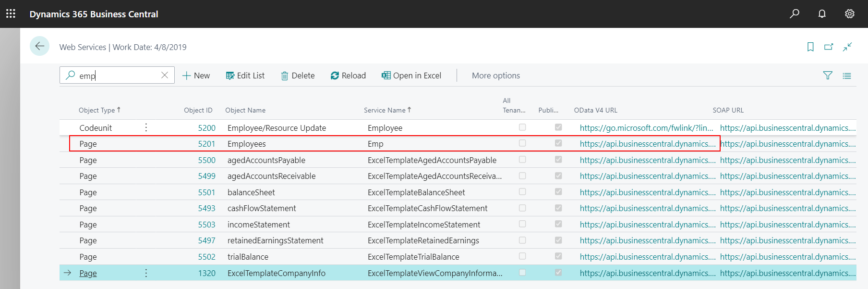
Task: Click OData V4 URL column header
Action: [596, 110]
